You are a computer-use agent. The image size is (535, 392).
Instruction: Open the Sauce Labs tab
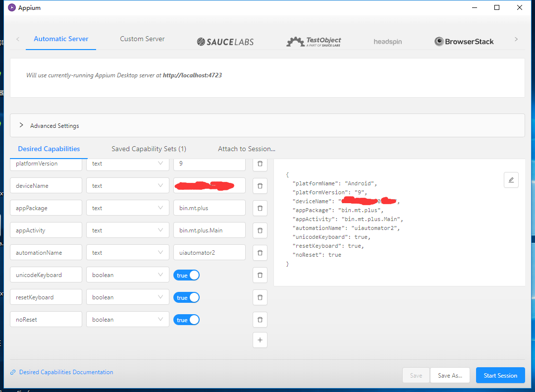pyautogui.click(x=225, y=42)
